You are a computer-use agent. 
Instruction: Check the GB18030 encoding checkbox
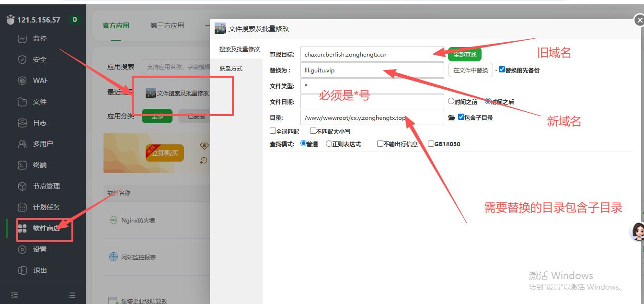(x=431, y=143)
